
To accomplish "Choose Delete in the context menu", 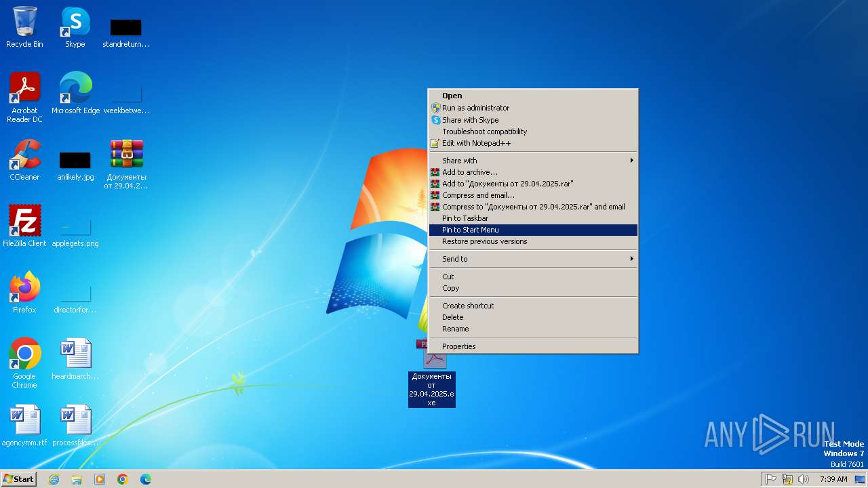I will (x=533, y=317).
